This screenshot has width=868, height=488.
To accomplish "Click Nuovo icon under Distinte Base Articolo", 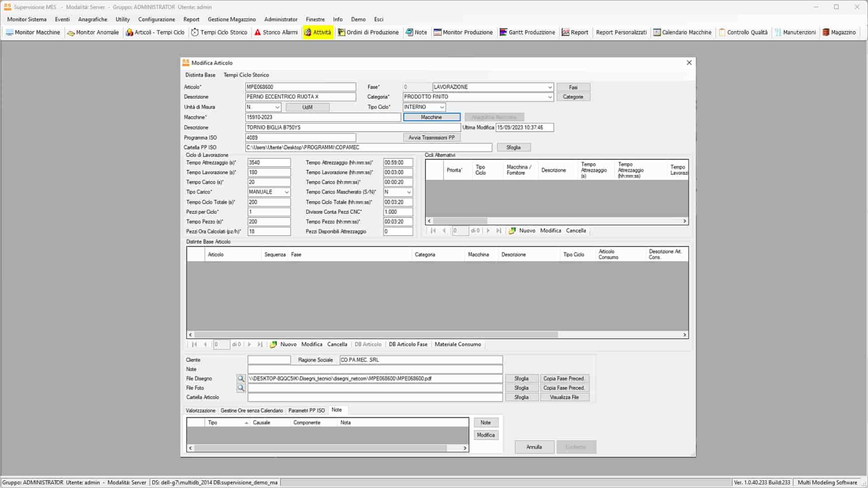I will 273,345.
